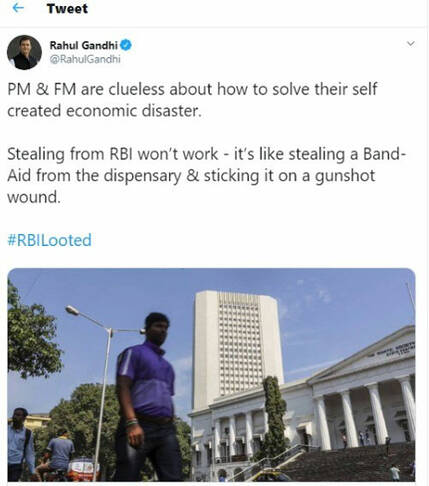Click the motorcycle rider in photo
The image size is (429, 486).
pyautogui.click(x=58, y=454)
